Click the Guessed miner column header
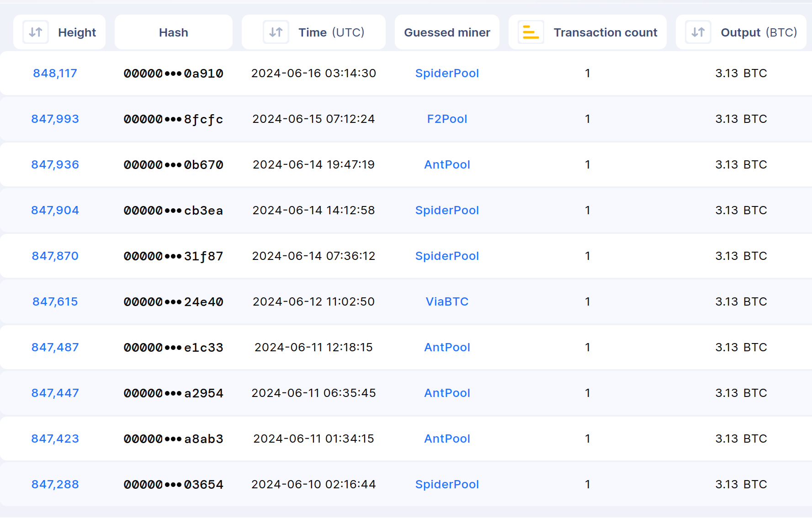The width and height of the screenshot is (812, 518). pos(447,32)
